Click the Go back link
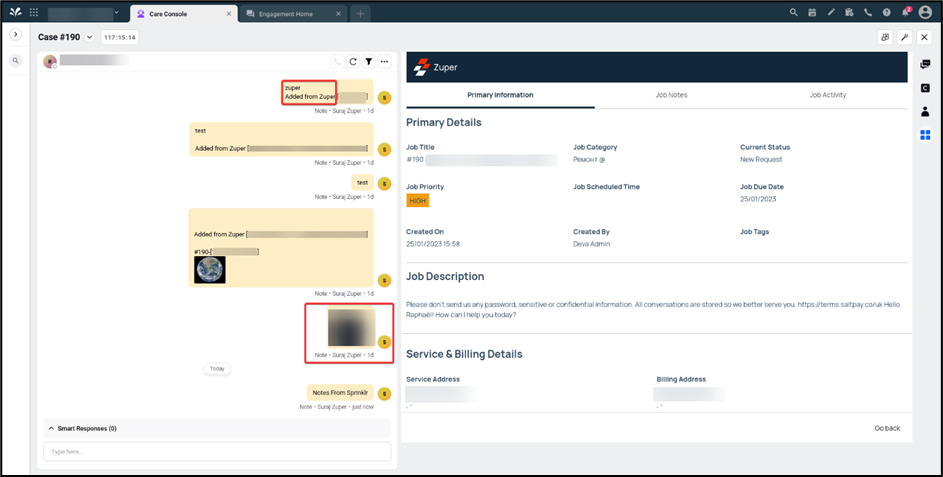 tap(887, 428)
